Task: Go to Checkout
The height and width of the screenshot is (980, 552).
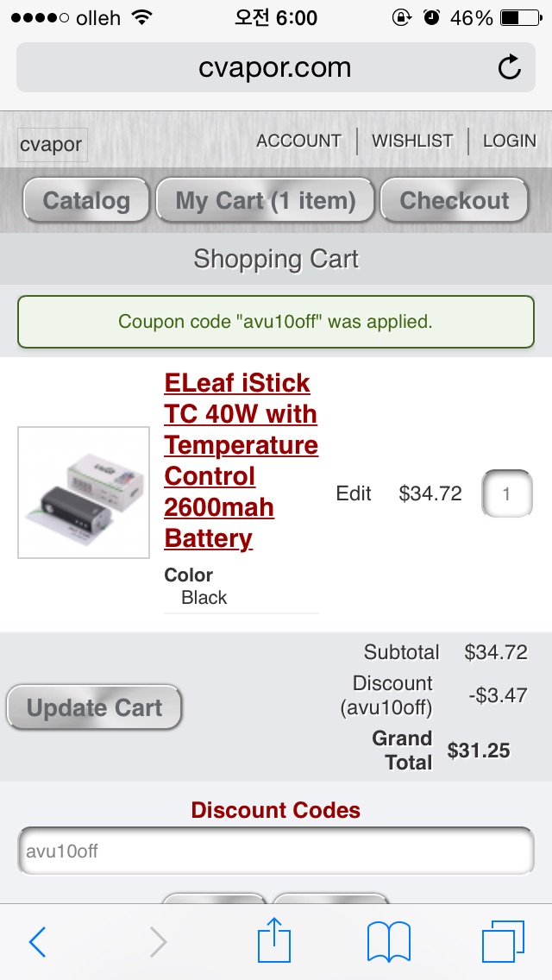Action: [x=455, y=201]
